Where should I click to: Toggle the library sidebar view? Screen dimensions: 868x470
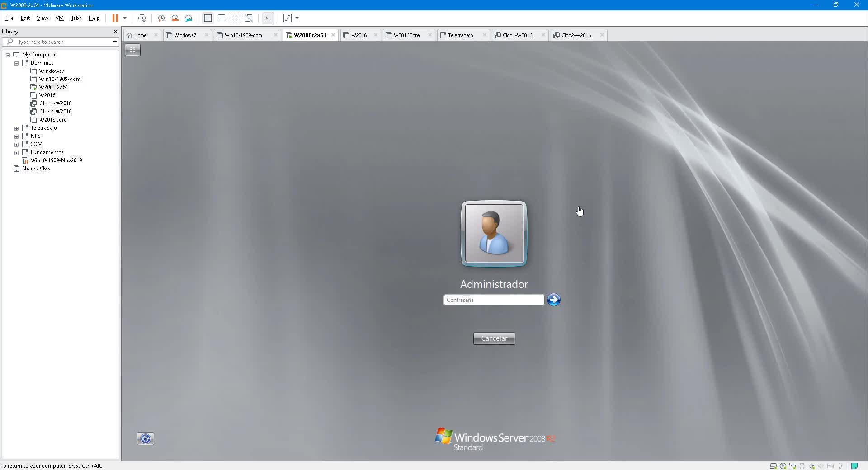click(x=208, y=18)
